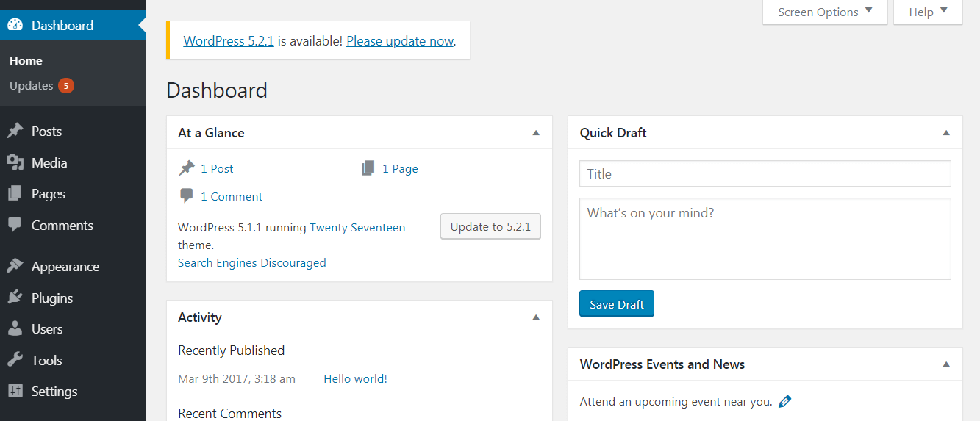
Task: Click the Posts pushpin icon in sidebar
Action: coord(15,131)
